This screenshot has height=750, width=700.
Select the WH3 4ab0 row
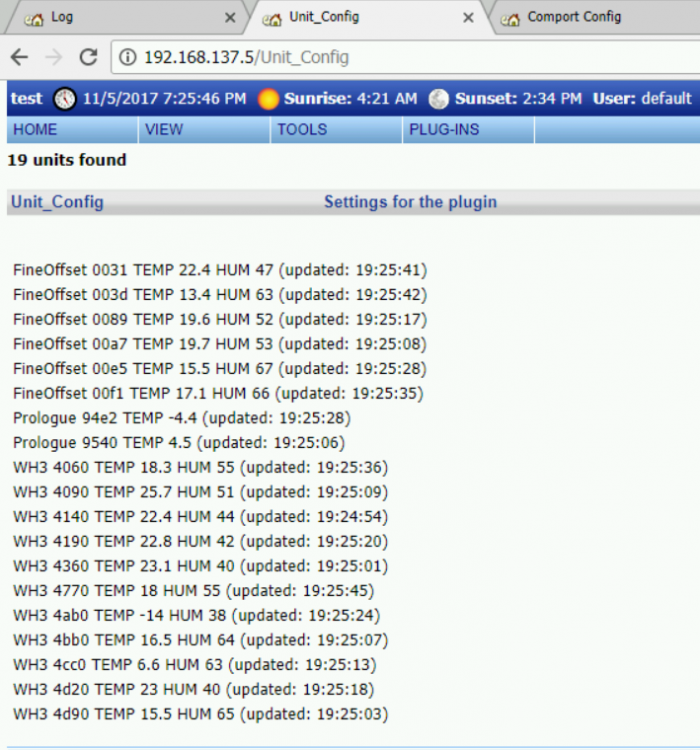click(x=197, y=616)
